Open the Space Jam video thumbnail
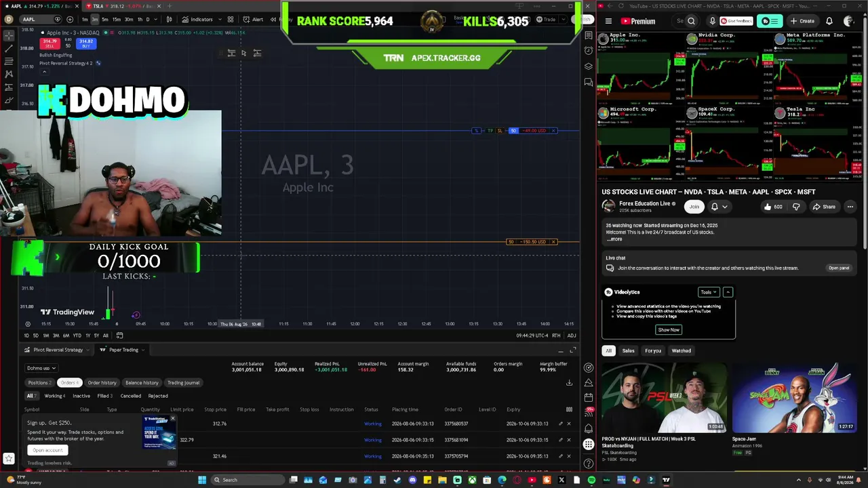The height and width of the screenshot is (488, 868). (x=794, y=398)
